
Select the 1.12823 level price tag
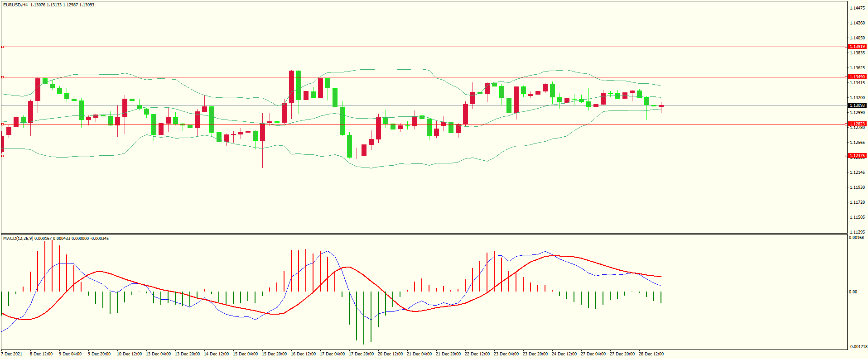point(857,124)
